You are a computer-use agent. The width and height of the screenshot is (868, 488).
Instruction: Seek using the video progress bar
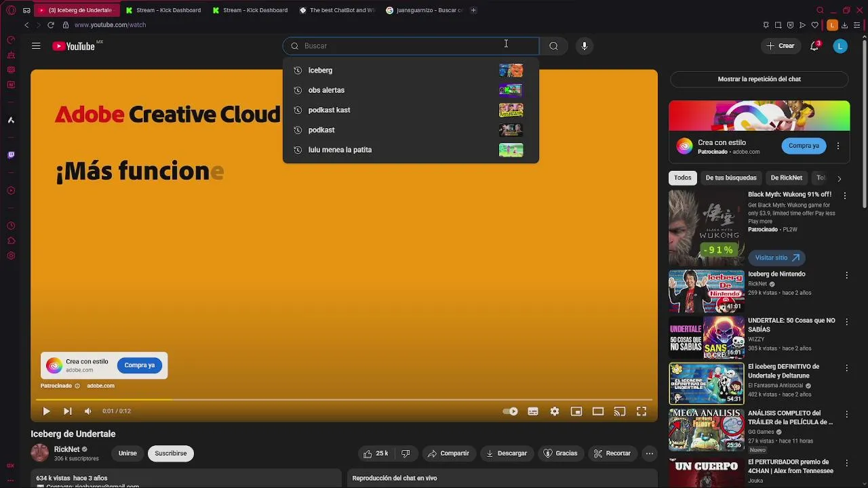point(344,400)
